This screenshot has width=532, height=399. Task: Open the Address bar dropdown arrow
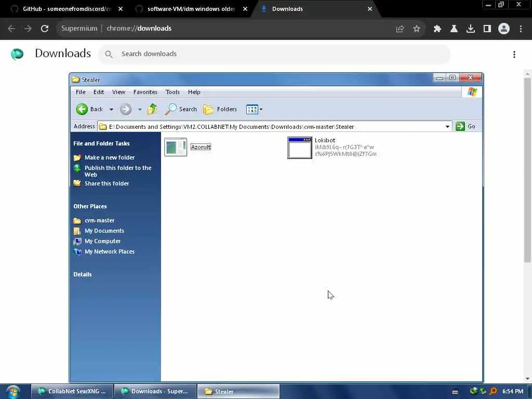coord(447,127)
